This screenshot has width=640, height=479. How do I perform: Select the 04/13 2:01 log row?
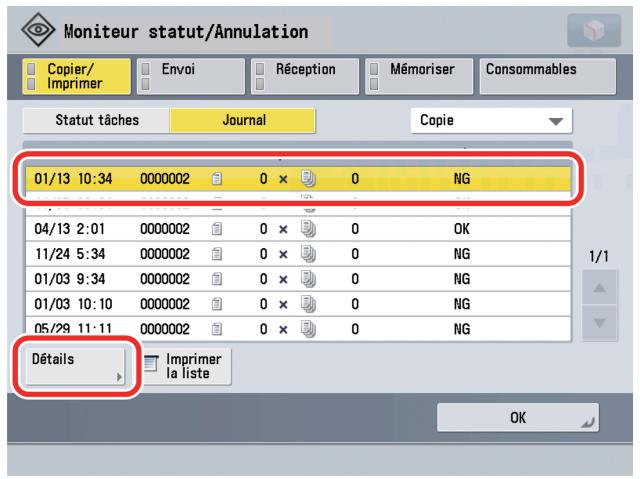[298, 229]
